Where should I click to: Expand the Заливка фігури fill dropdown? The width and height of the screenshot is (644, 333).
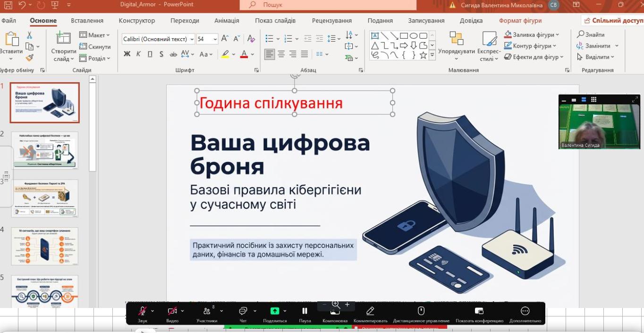click(557, 35)
